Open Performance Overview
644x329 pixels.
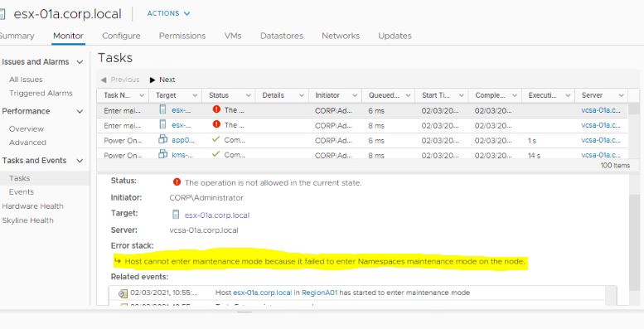(x=27, y=128)
